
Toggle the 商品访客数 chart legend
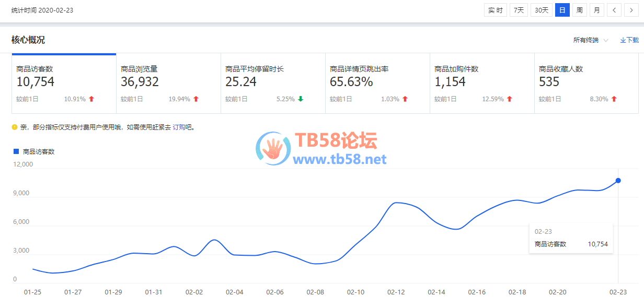point(33,151)
